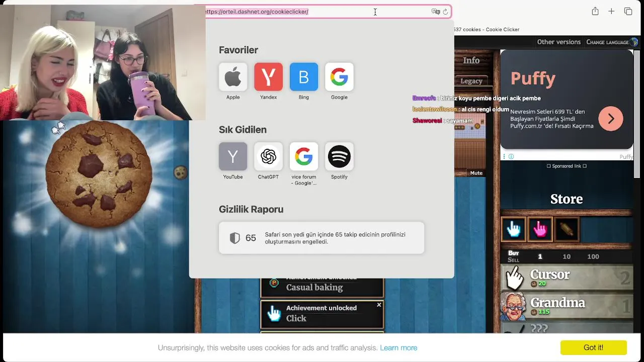Open a new tab with plus icon
Viewport: 644px width, 362px height.
click(611, 11)
